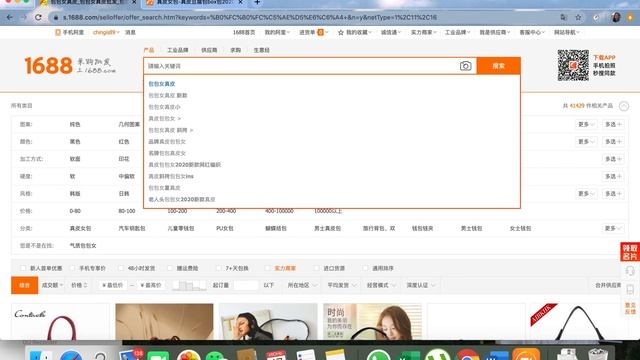Click the 合并供应商 option
The height and width of the screenshot is (360, 640).
(x=608, y=285)
